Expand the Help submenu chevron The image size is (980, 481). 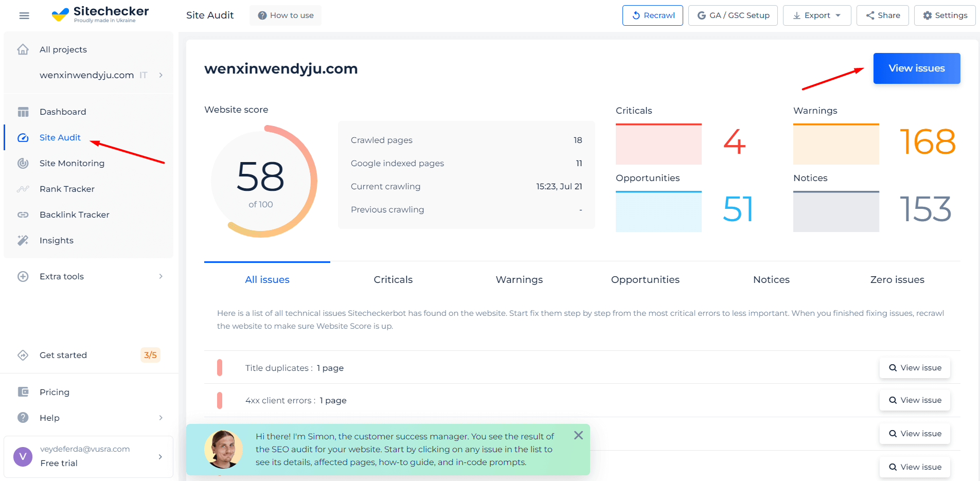(x=161, y=418)
